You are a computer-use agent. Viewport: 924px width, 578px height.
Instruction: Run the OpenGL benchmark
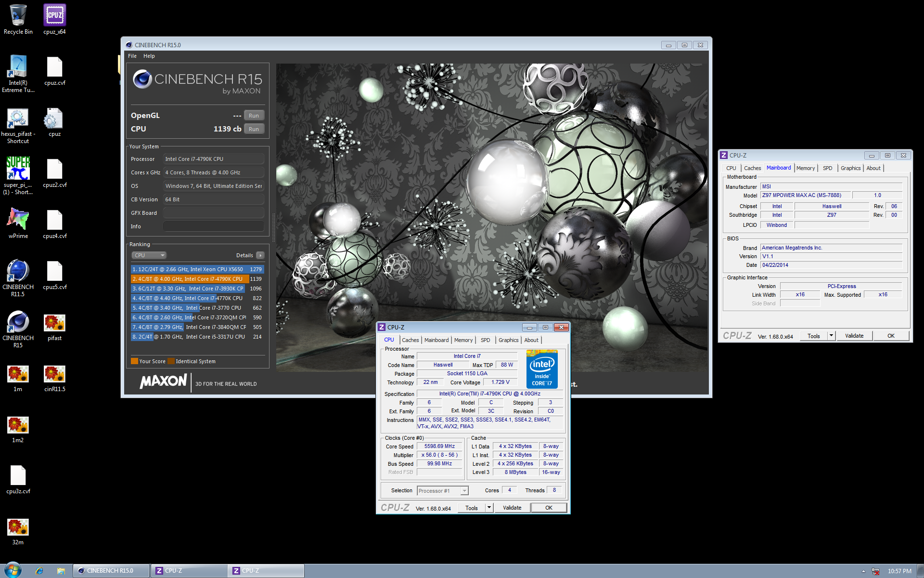pos(254,116)
